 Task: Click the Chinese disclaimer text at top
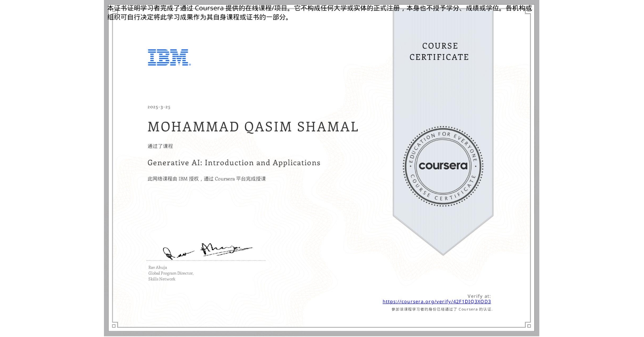pos(319,12)
